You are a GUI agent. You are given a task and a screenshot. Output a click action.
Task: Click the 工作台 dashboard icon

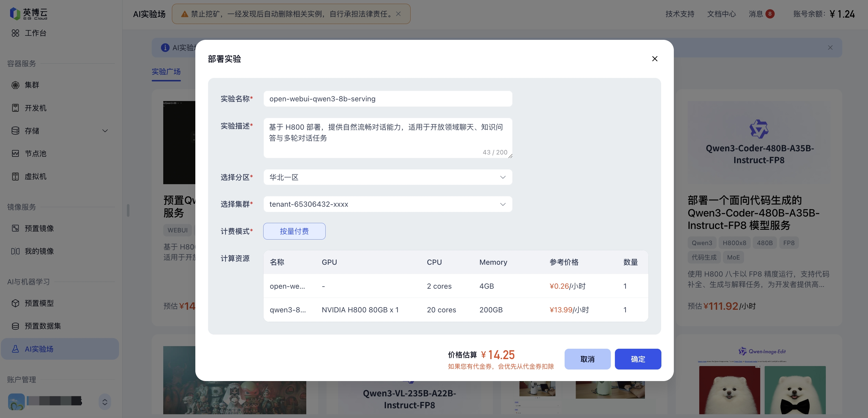15,33
